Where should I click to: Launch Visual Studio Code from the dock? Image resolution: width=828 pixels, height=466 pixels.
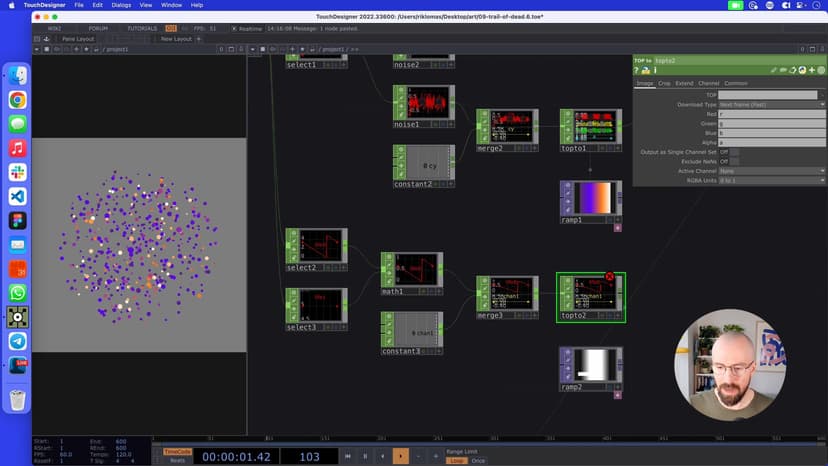click(18, 197)
